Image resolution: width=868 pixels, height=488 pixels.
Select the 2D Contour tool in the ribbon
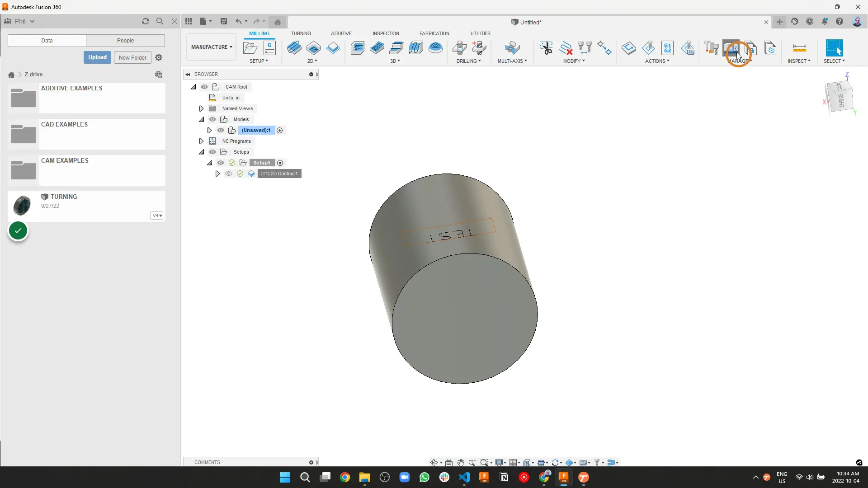pyautogui.click(x=333, y=47)
